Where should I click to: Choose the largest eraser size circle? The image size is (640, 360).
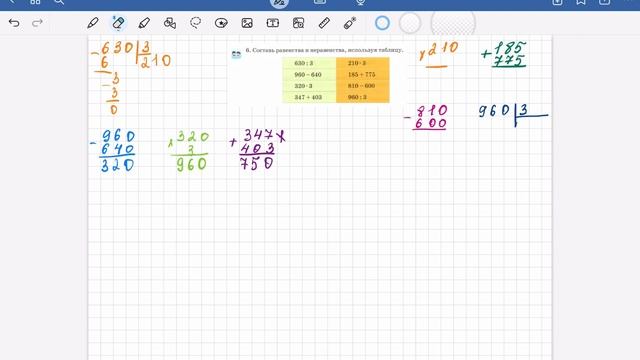pyautogui.click(x=453, y=23)
